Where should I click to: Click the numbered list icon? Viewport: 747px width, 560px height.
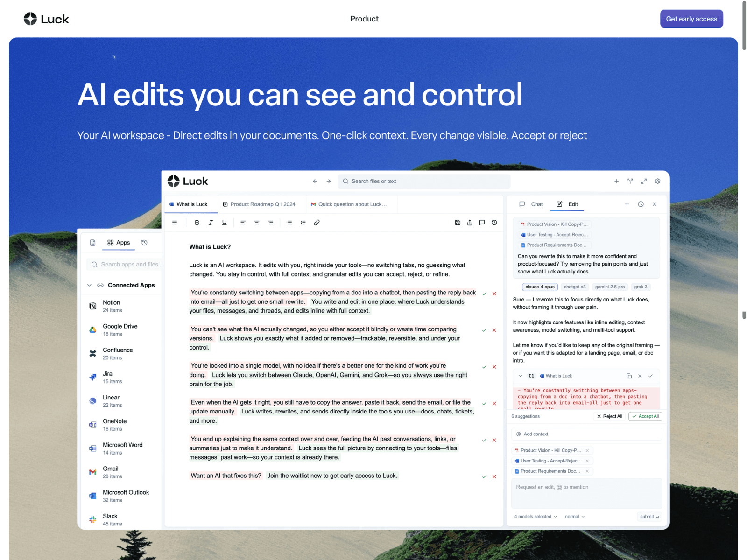click(x=303, y=223)
